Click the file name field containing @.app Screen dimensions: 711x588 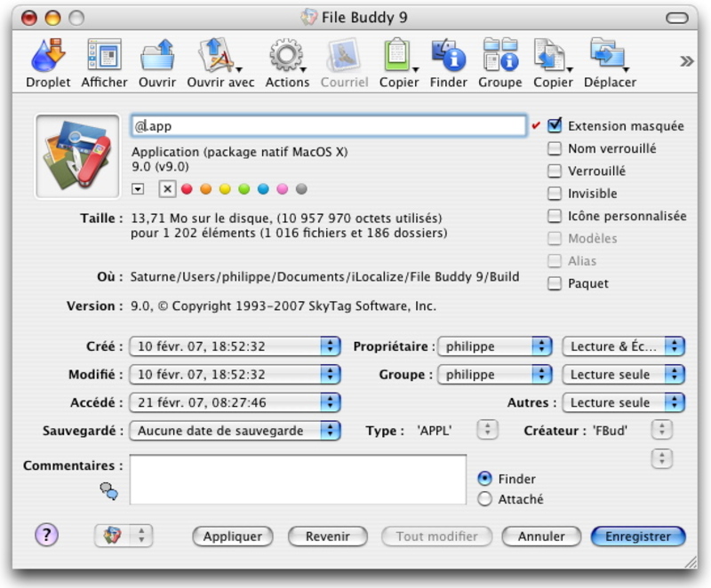tap(329, 125)
